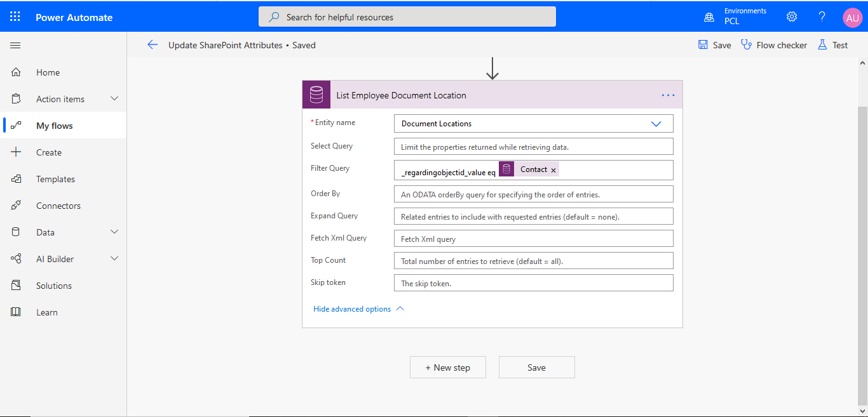Click the PCL environment name
868x417 pixels.
[x=732, y=21]
